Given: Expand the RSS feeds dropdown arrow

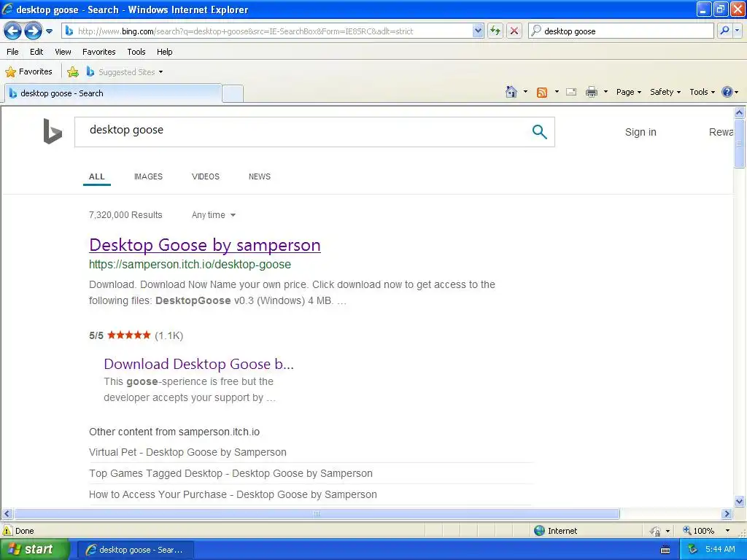Looking at the screenshot, I should coord(557,92).
